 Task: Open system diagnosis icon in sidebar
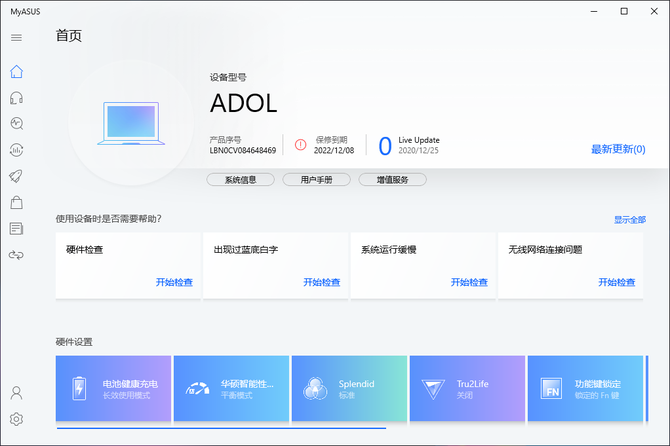tap(16, 124)
